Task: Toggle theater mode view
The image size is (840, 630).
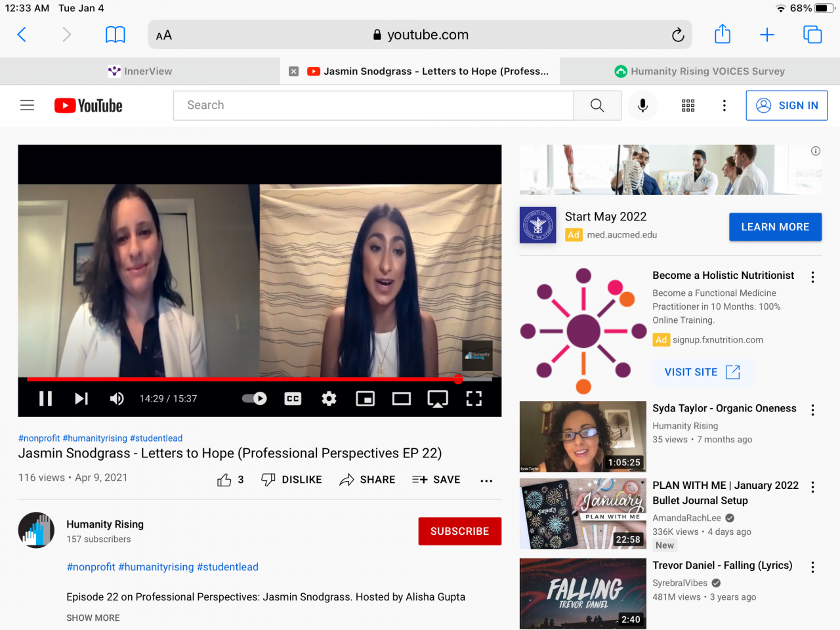Action: pyautogui.click(x=402, y=398)
